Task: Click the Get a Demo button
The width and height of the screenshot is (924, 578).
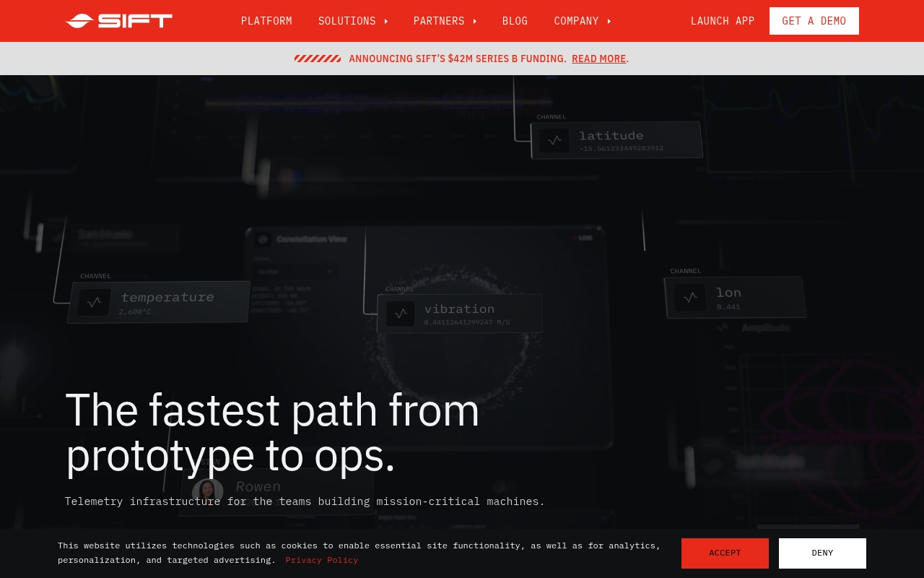Action: pyautogui.click(x=814, y=21)
